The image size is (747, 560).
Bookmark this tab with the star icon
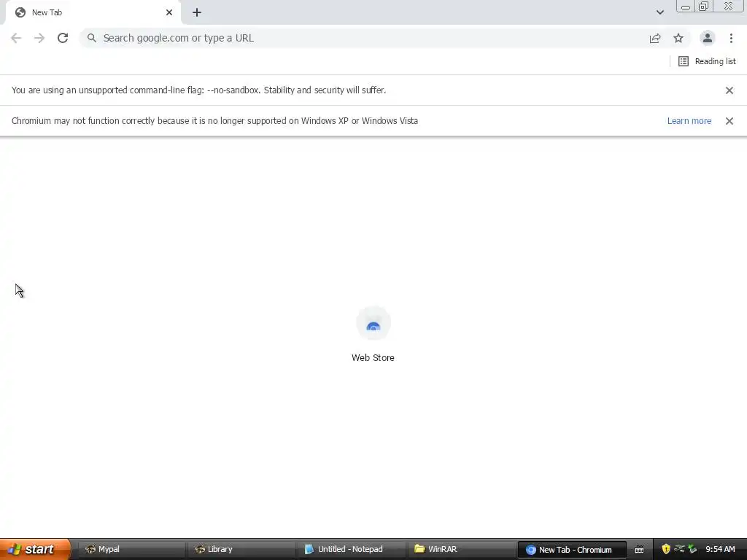678,38
